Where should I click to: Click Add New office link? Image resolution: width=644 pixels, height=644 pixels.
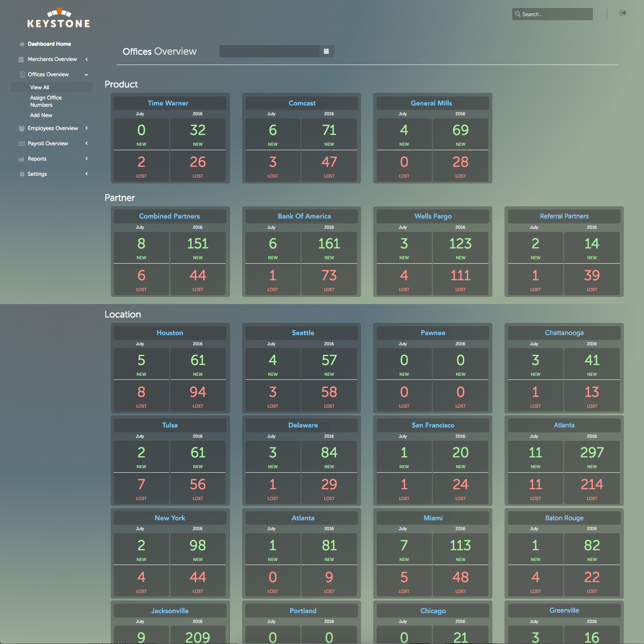tap(41, 115)
